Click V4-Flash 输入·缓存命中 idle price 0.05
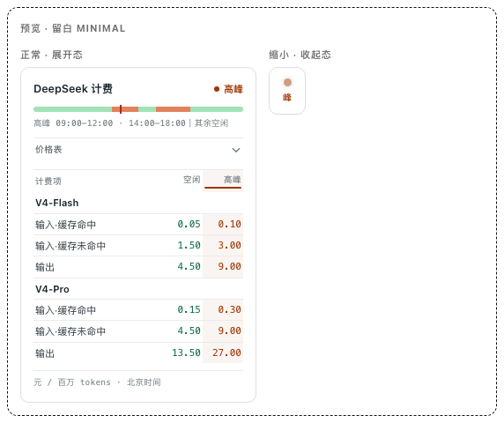This screenshot has width=504, height=423. pyautogui.click(x=189, y=224)
